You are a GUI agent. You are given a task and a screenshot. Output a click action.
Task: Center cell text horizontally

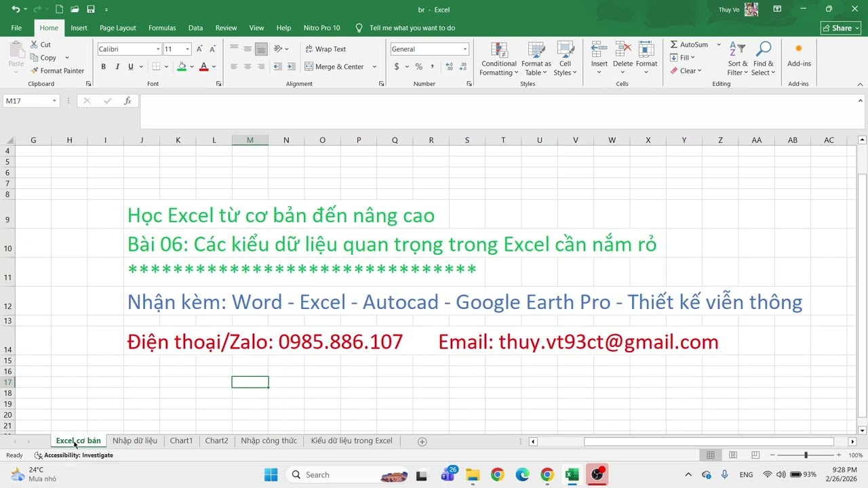(x=248, y=66)
